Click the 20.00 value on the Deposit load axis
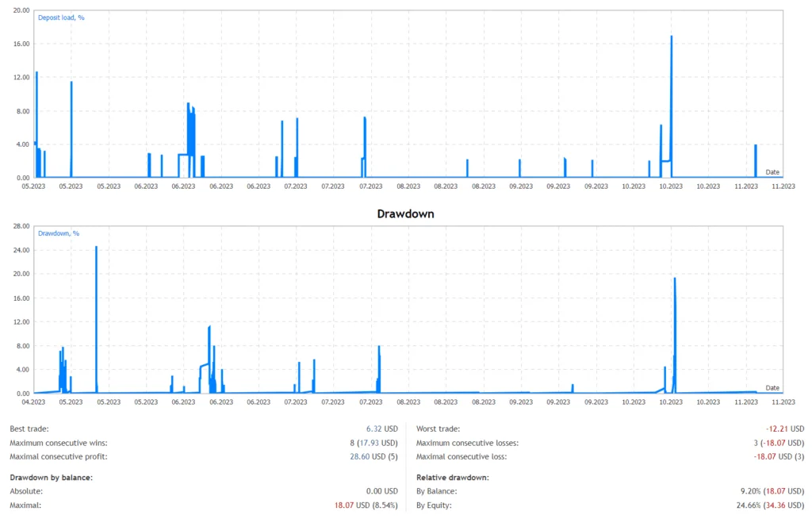Viewport: 812px width, 519px height. 22,11
